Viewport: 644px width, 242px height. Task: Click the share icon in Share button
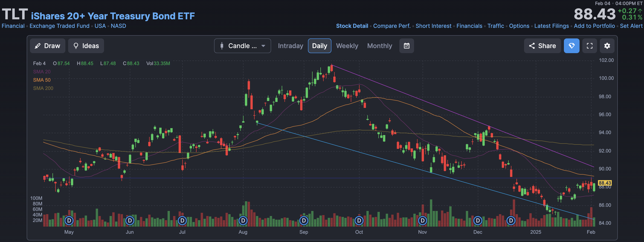(x=532, y=46)
